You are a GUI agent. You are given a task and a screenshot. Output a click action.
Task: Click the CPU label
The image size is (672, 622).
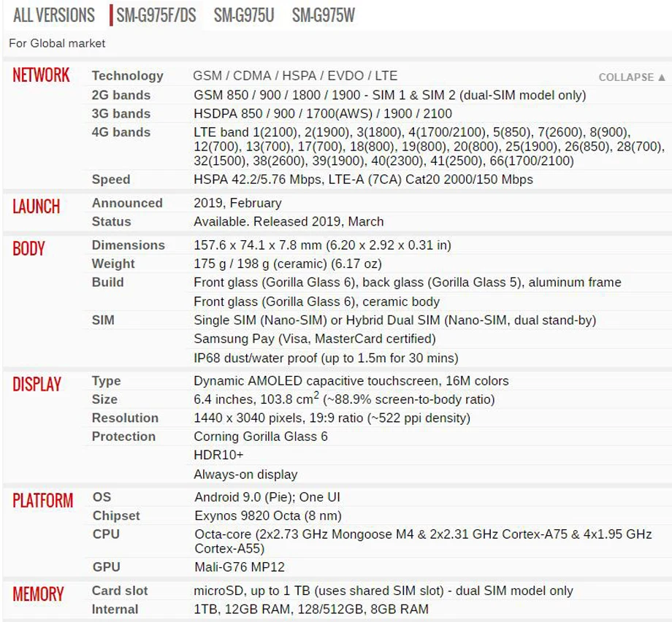pyautogui.click(x=107, y=534)
